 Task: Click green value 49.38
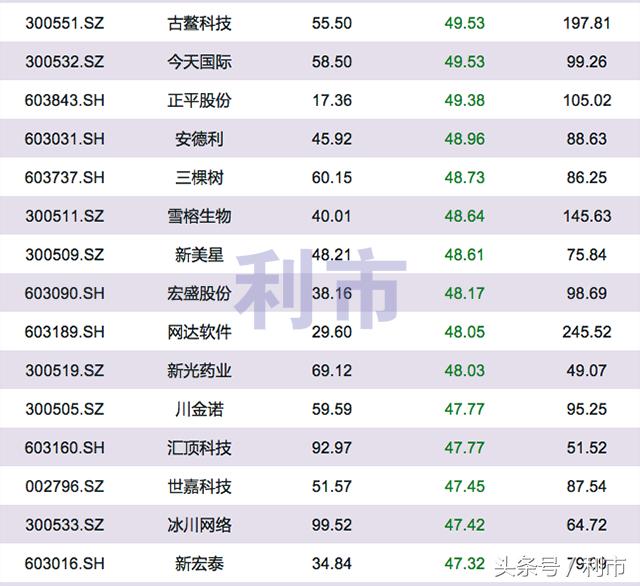pyautogui.click(x=464, y=100)
